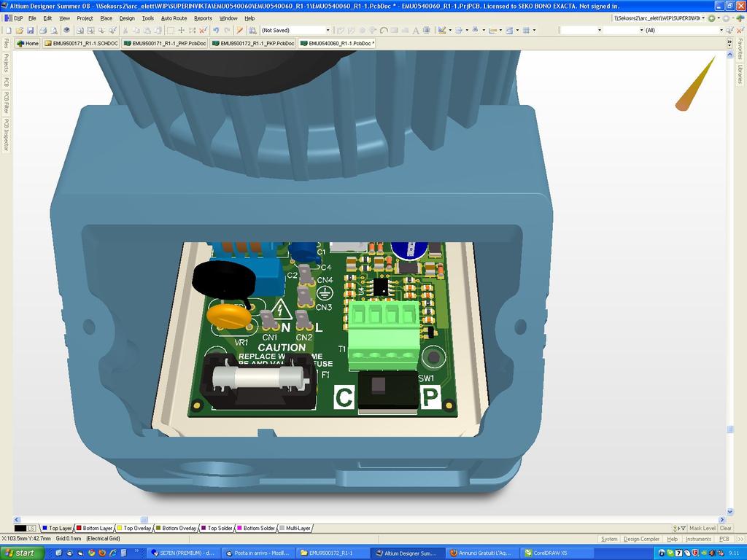This screenshot has width=747, height=560.
Task: Open the File menu
Action: [32, 18]
